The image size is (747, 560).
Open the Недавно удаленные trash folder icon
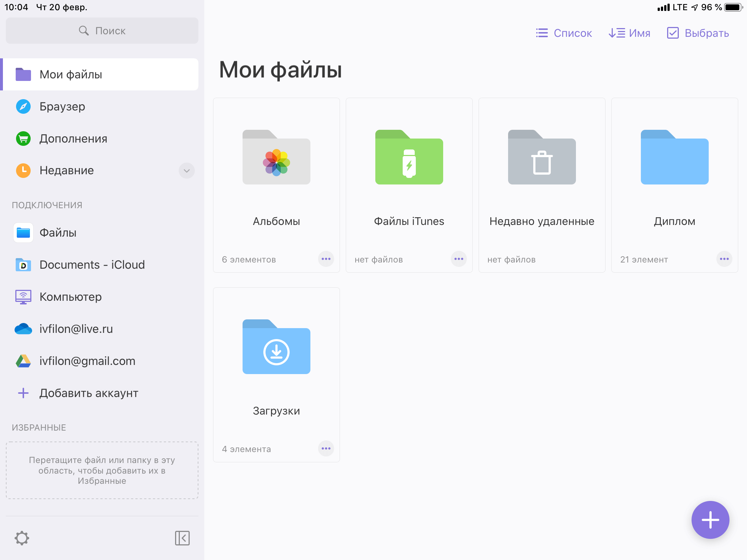[x=542, y=157]
